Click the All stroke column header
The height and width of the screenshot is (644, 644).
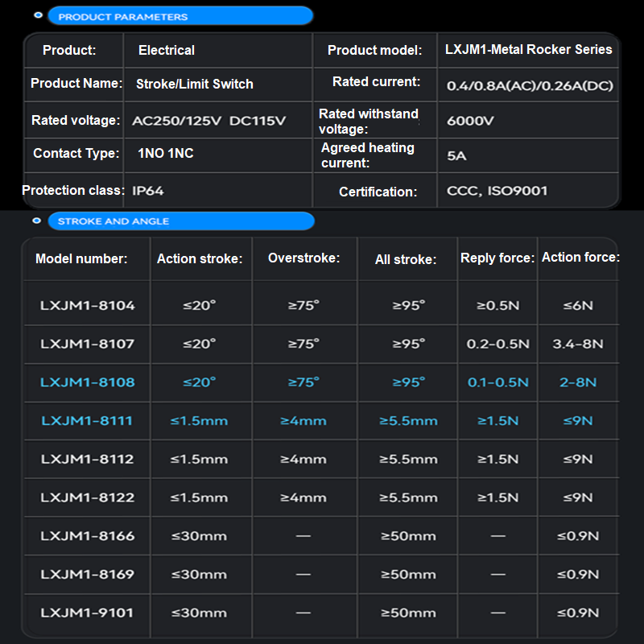coord(406,259)
